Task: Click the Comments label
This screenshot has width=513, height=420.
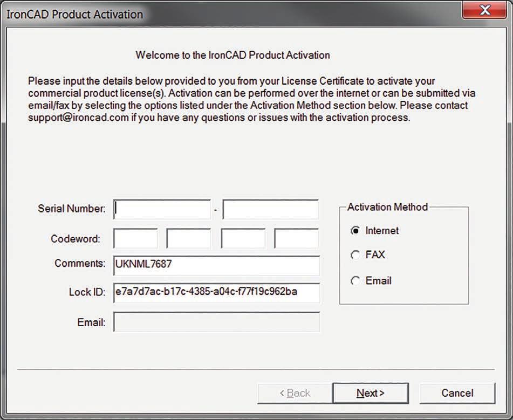Action: tap(80, 263)
